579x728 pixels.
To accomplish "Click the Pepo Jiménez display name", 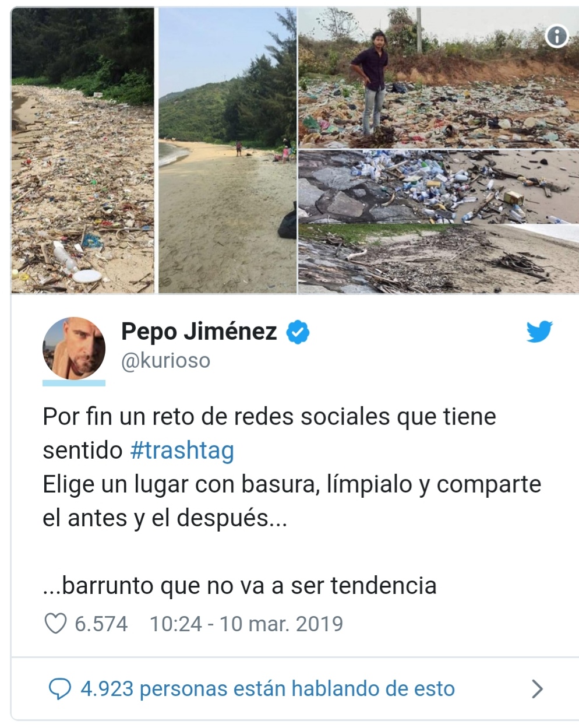I will pos(199,331).
